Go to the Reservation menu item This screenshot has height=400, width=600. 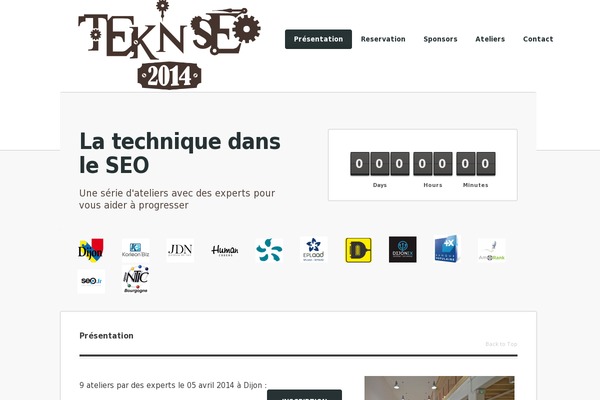383,39
